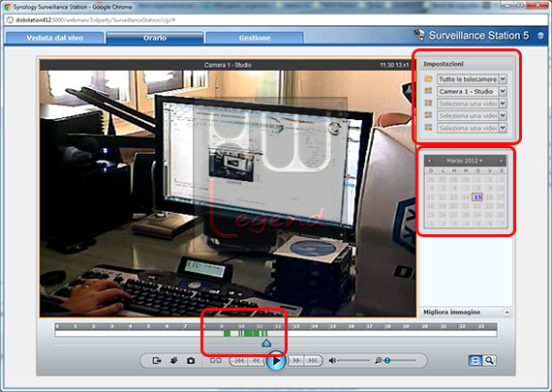
Task: Jump to the previous recording
Action: 239,361
